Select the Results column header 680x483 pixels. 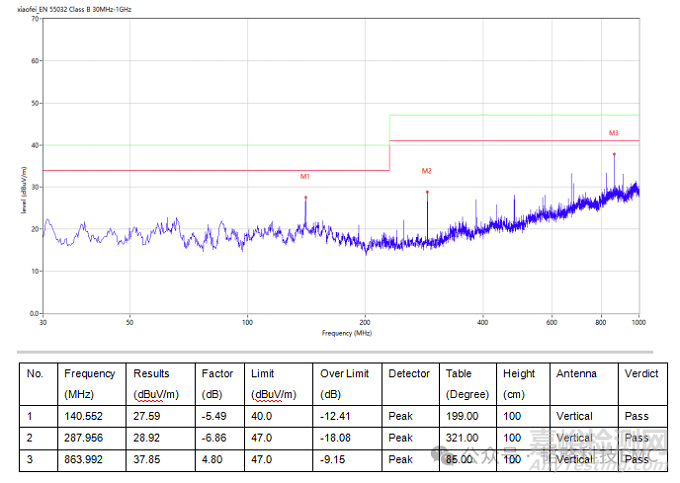coord(151,373)
